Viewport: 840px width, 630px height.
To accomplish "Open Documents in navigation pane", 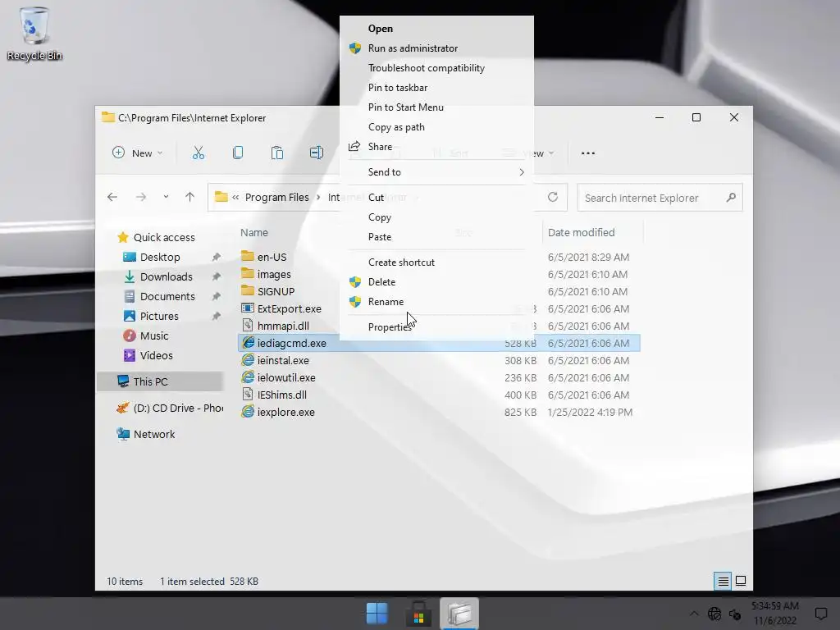I will [x=167, y=296].
